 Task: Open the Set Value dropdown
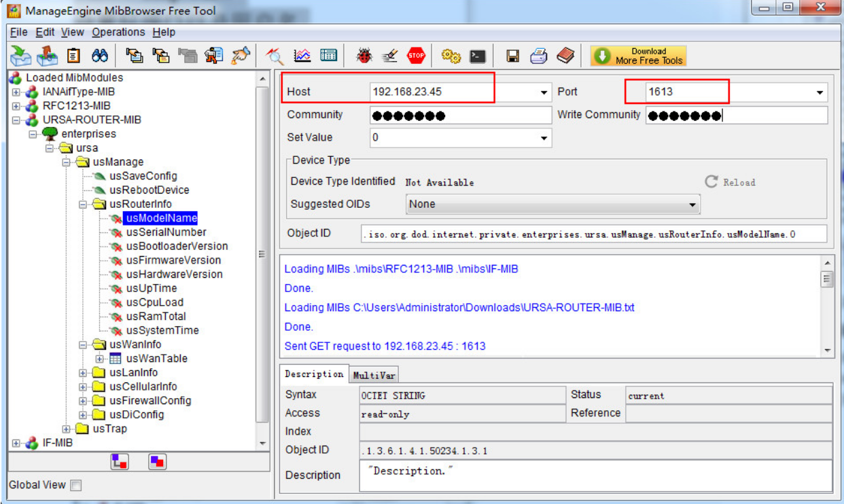(544, 138)
